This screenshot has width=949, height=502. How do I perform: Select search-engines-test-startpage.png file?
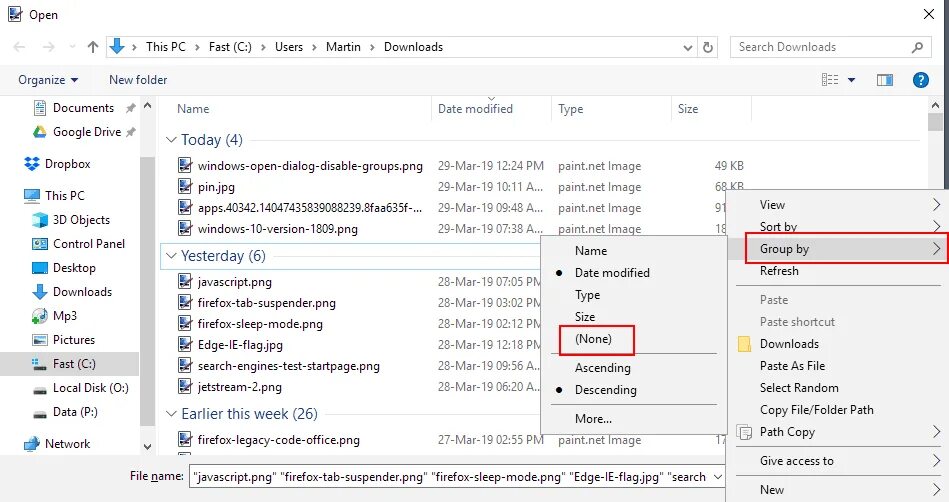click(288, 366)
